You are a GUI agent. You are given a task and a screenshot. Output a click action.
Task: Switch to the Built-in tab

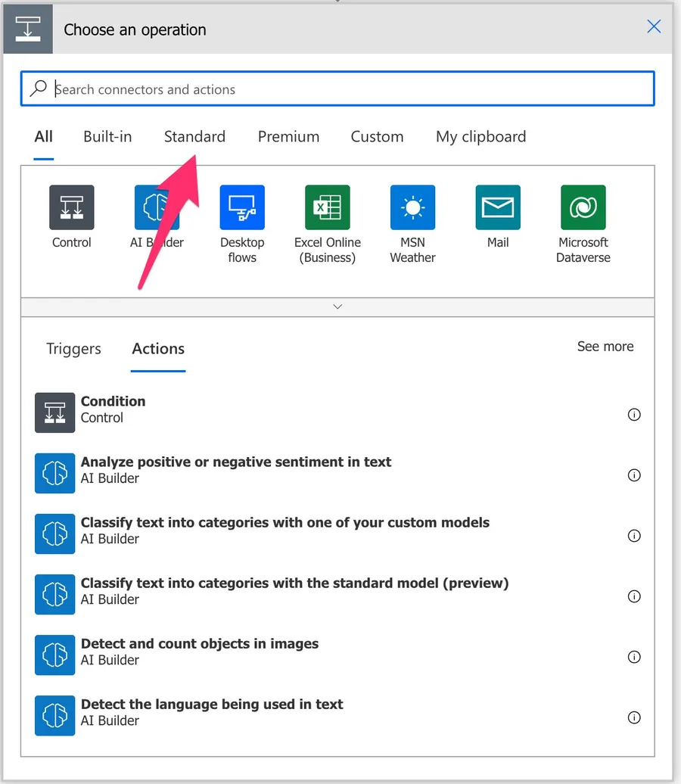tap(107, 137)
